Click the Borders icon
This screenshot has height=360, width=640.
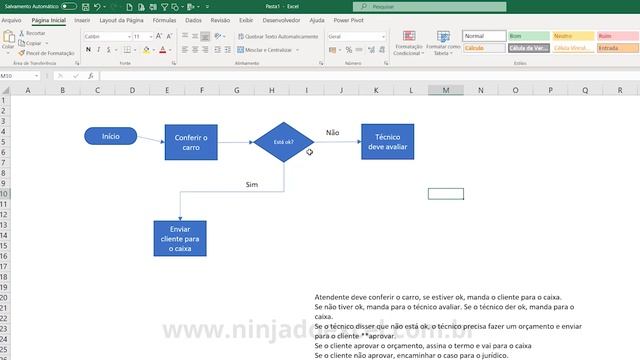127,50
